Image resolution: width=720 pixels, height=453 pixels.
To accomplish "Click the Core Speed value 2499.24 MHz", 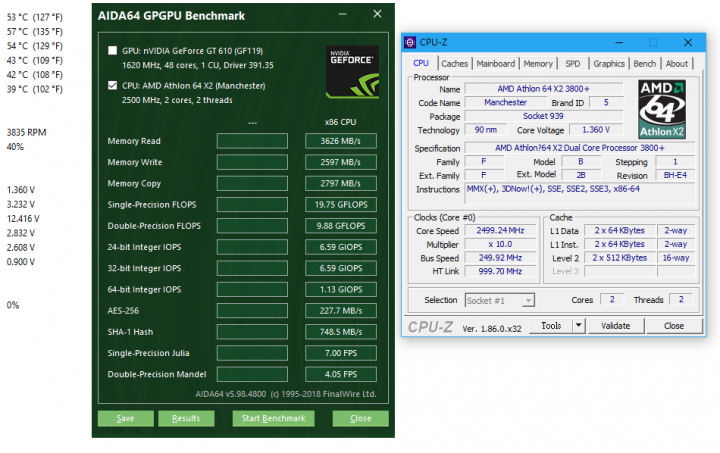I will coord(500,230).
